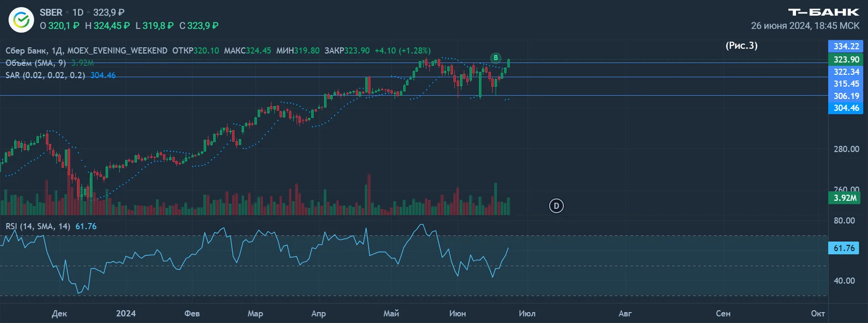
Task: Click the Объём (SMA, 9) indicator label
Action: [36, 63]
